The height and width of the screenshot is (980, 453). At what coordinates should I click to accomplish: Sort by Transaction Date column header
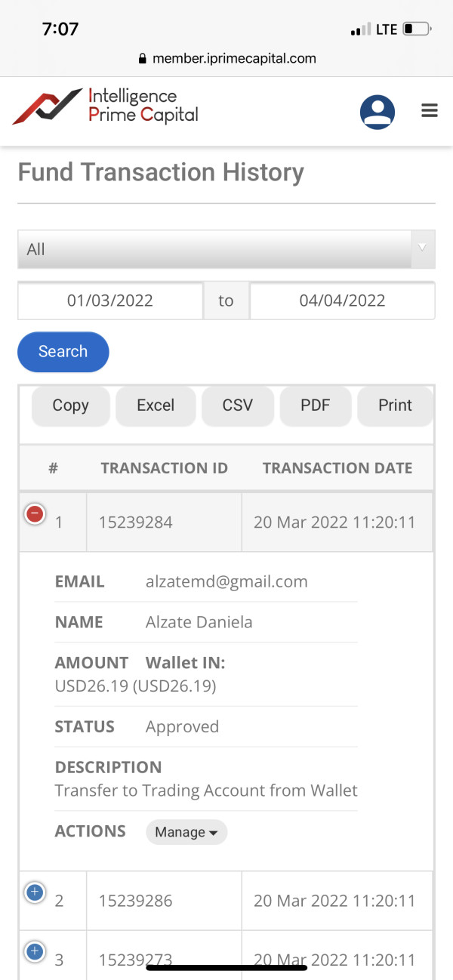click(x=337, y=468)
